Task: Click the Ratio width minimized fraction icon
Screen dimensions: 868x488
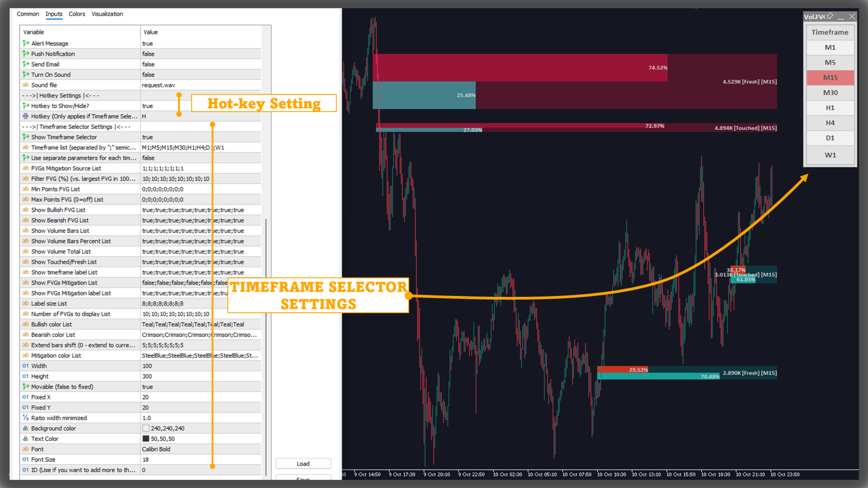Action: pyautogui.click(x=26, y=418)
